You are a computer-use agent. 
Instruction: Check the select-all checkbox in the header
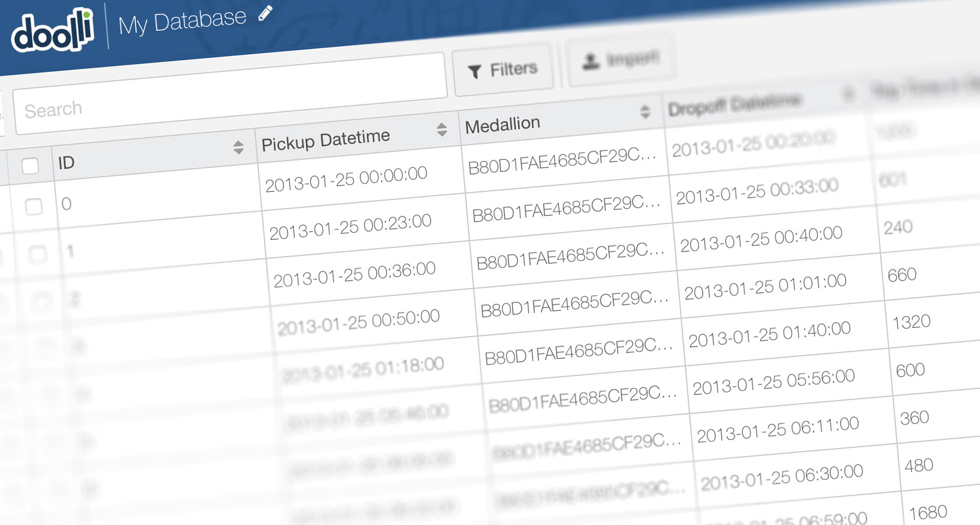[x=30, y=166]
